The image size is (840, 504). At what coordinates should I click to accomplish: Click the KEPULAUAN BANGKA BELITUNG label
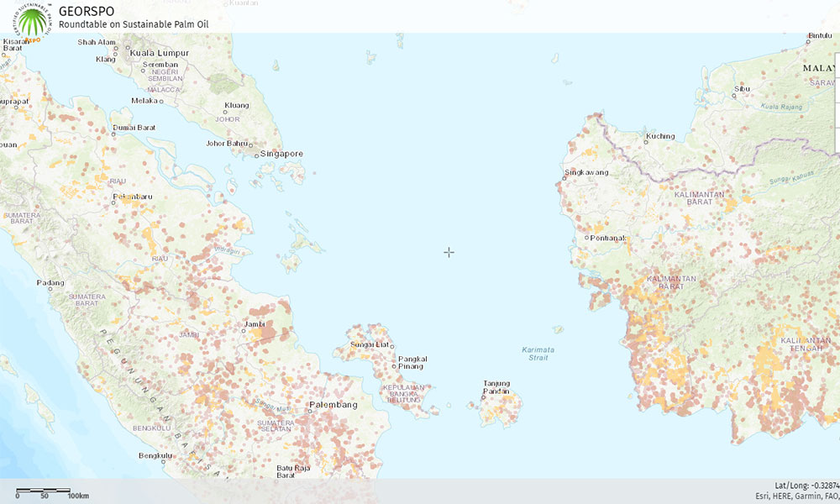[x=404, y=394]
